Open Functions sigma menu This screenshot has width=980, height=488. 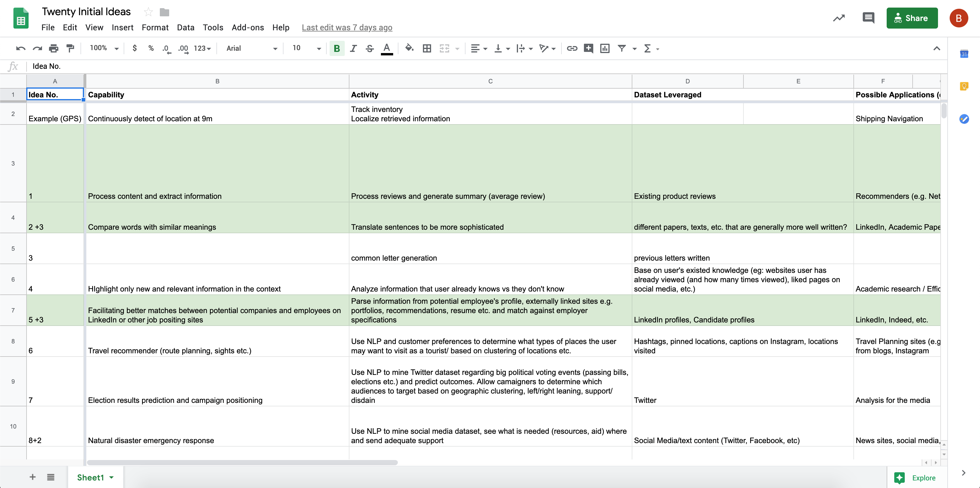point(647,48)
